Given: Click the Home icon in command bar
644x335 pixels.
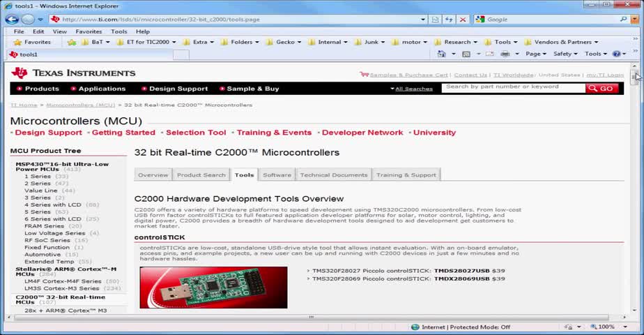Looking at the screenshot, I should pyautogui.click(x=441, y=54).
